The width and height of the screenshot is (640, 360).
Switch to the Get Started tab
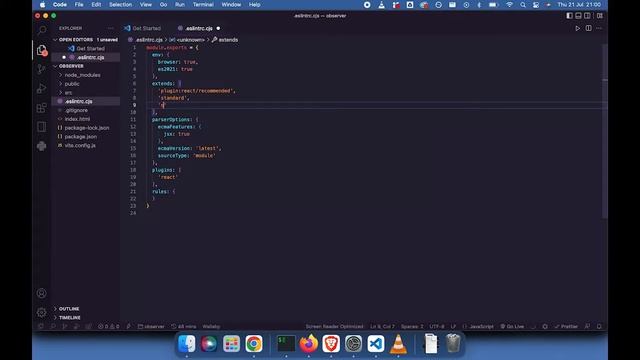(143, 29)
